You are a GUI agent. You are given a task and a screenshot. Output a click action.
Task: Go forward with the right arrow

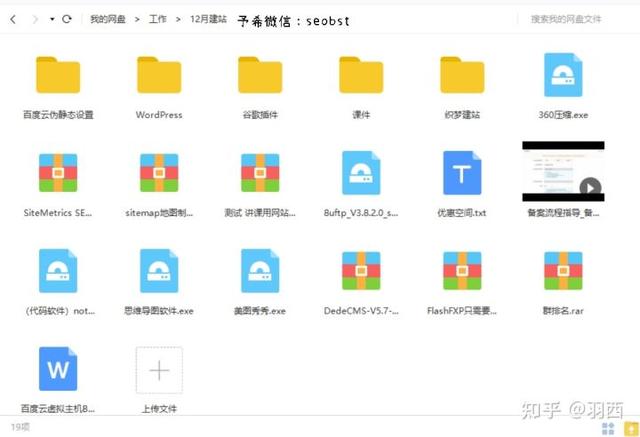tap(35, 19)
